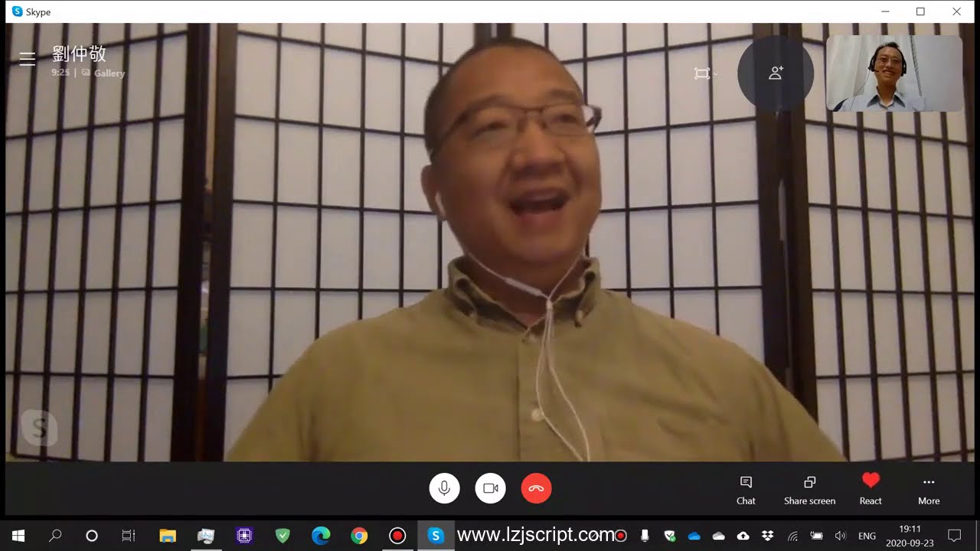Maximize the Skype window

coord(920,11)
